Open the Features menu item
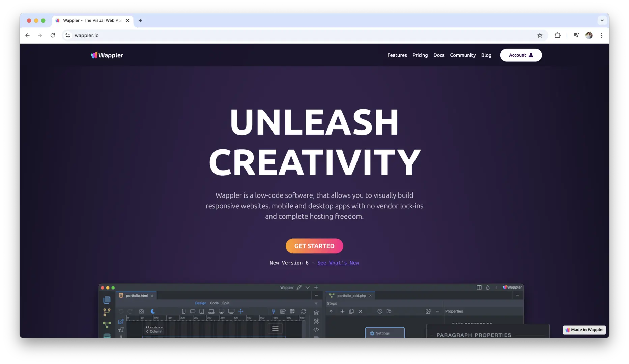This screenshot has height=364, width=629. [397, 55]
